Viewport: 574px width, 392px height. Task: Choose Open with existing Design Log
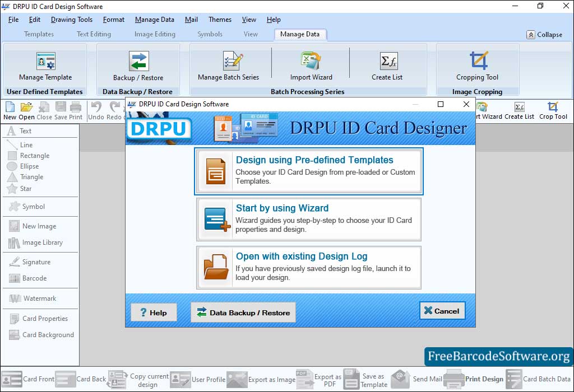coord(309,268)
